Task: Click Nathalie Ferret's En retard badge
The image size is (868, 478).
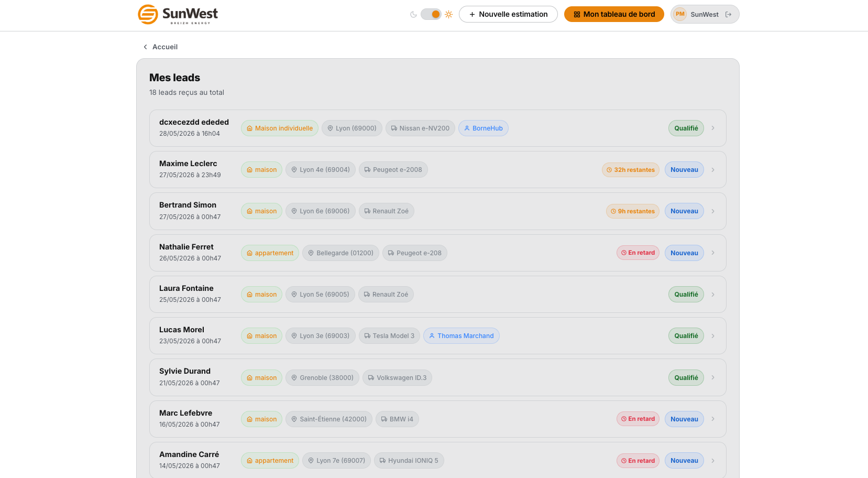Action: tap(638, 253)
